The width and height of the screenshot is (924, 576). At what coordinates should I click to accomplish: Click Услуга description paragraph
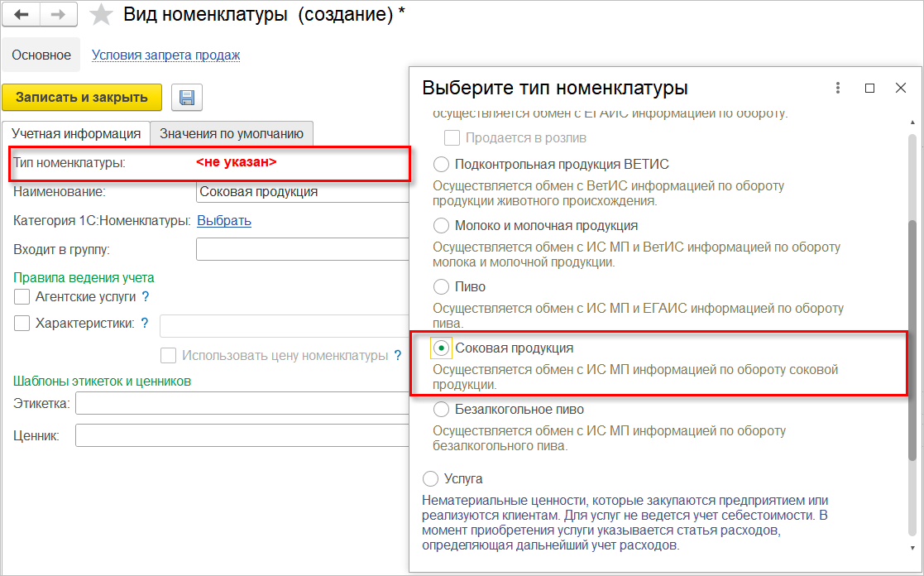click(x=625, y=523)
